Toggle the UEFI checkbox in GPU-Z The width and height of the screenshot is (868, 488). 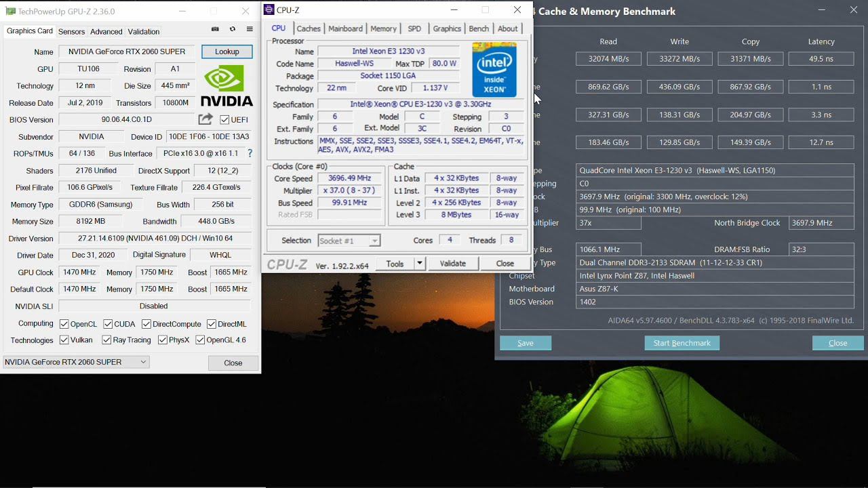coord(224,119)
